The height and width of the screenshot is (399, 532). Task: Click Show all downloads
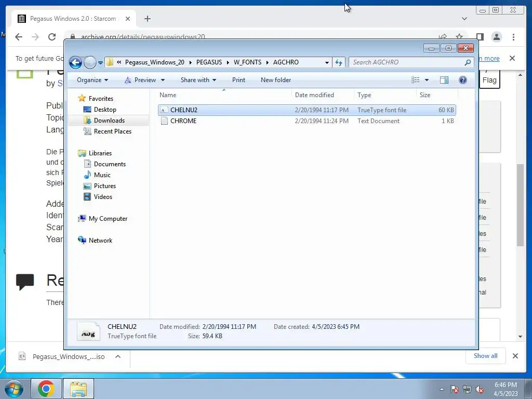[486, 355]
